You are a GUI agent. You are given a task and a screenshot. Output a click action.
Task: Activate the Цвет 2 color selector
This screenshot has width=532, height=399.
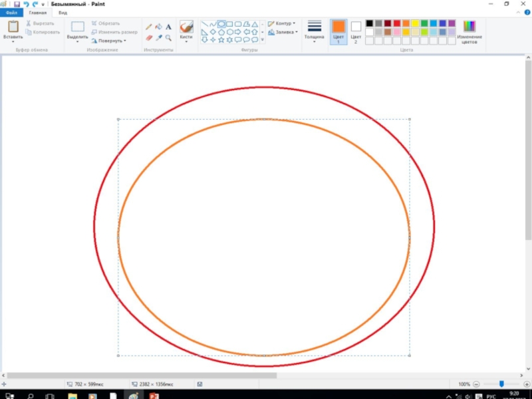(x=356, y=31)
